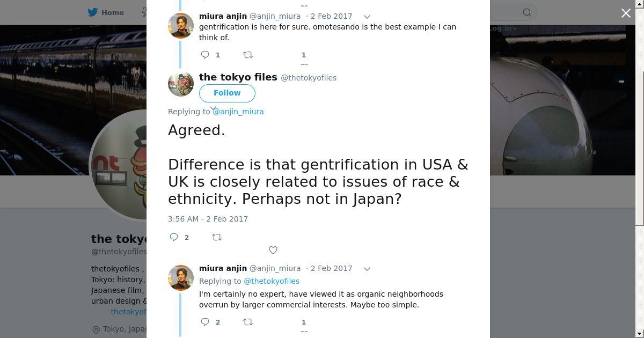Image resolution: width=644 pixels, height=338 pixels.
Task: Close the tweet overlay
Action: click(626, 13)
